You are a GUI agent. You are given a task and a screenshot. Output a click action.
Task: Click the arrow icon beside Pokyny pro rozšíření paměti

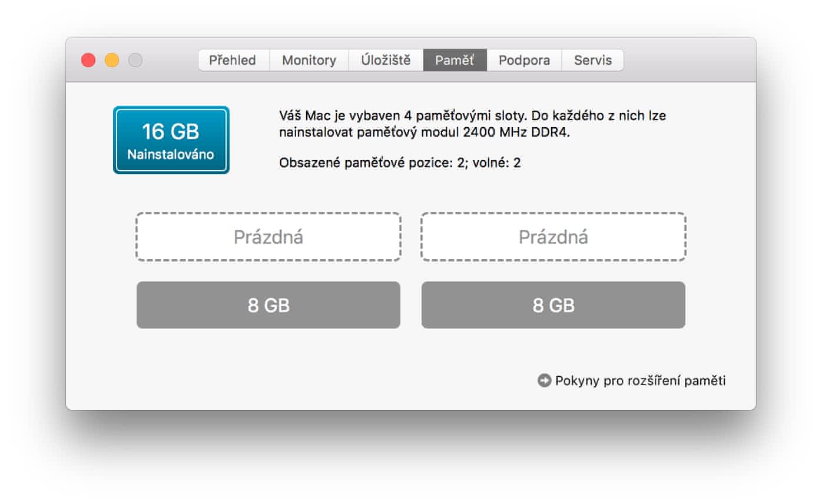click(x=544, y=380)
